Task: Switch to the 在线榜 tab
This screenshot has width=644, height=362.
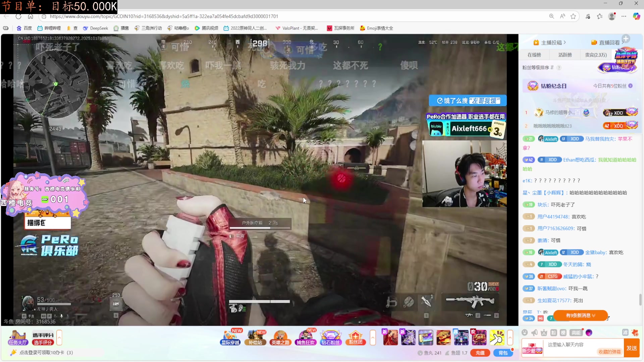Action: pyautogui.click(x=534, y=55)
